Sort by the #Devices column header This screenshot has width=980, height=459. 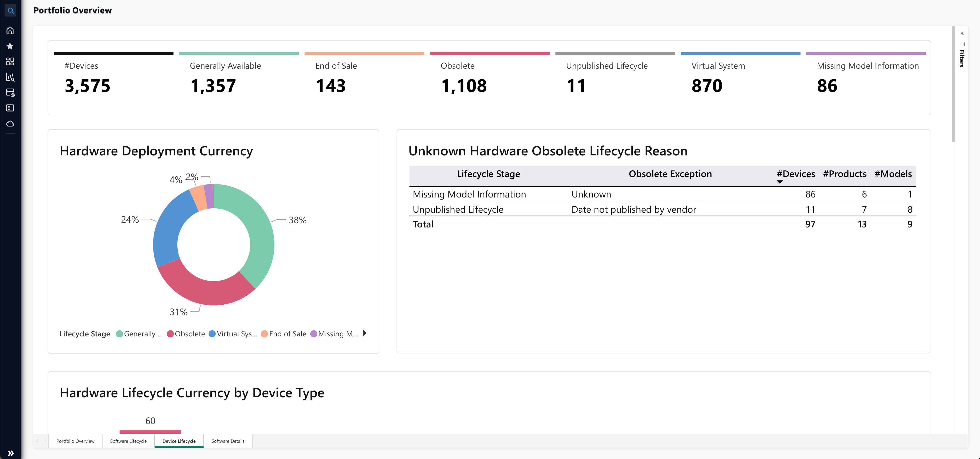coord(795,174)
